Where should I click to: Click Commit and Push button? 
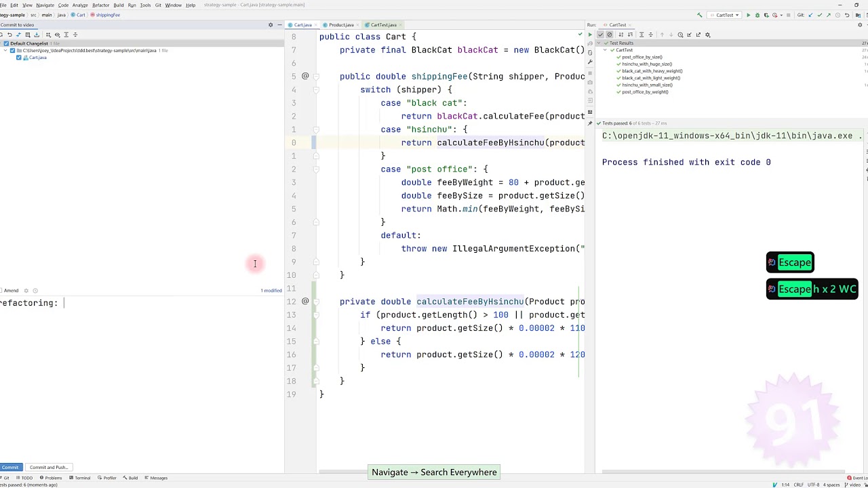(x=49, y=467)
